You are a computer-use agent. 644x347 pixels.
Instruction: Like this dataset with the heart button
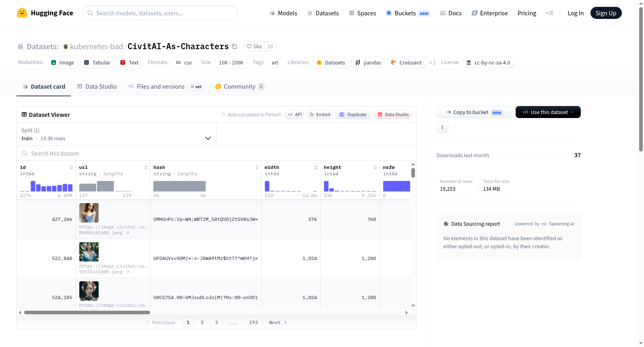click(254, 46)
